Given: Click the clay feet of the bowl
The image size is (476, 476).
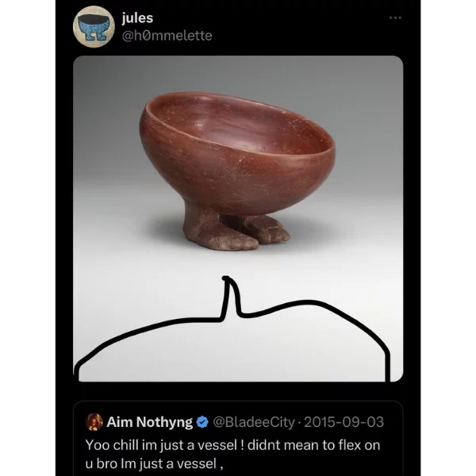Looking at the screenshot, I should tap(236, 230).
